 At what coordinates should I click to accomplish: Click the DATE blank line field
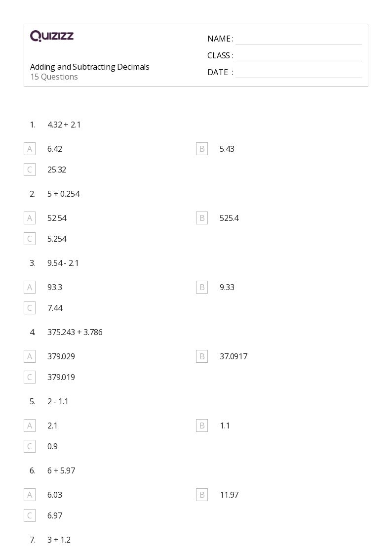pos(299,73)
